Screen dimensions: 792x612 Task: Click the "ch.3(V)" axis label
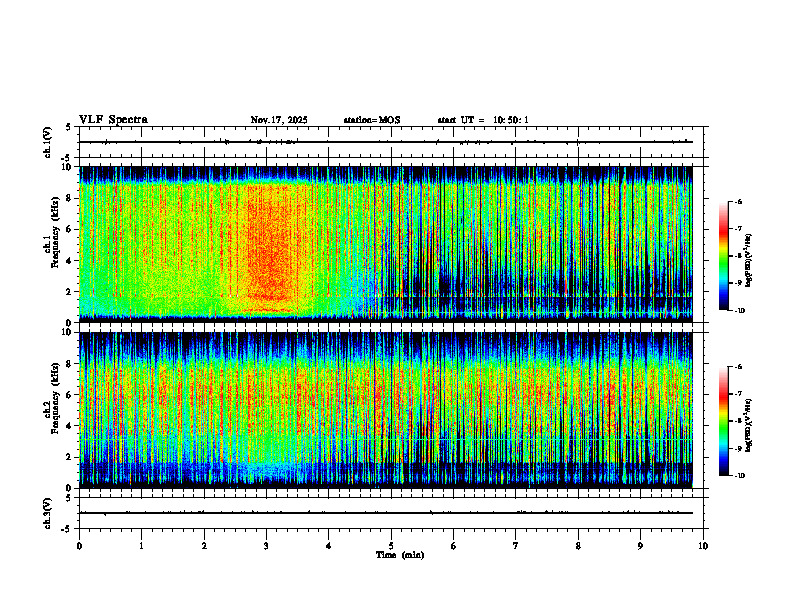coord(48,513)
